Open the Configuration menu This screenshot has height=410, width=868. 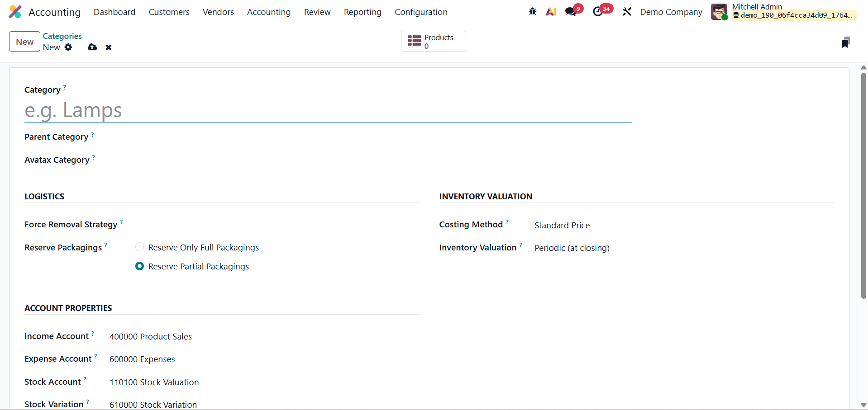click(x=421, y=12)
